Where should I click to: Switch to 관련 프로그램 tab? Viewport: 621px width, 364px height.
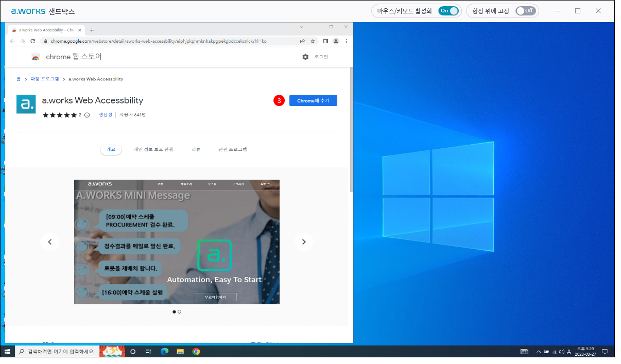click(233, 149)
